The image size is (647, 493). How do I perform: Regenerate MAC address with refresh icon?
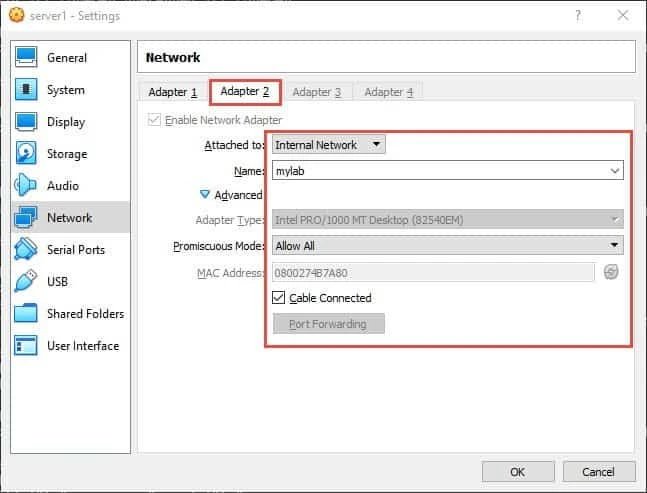611,272
